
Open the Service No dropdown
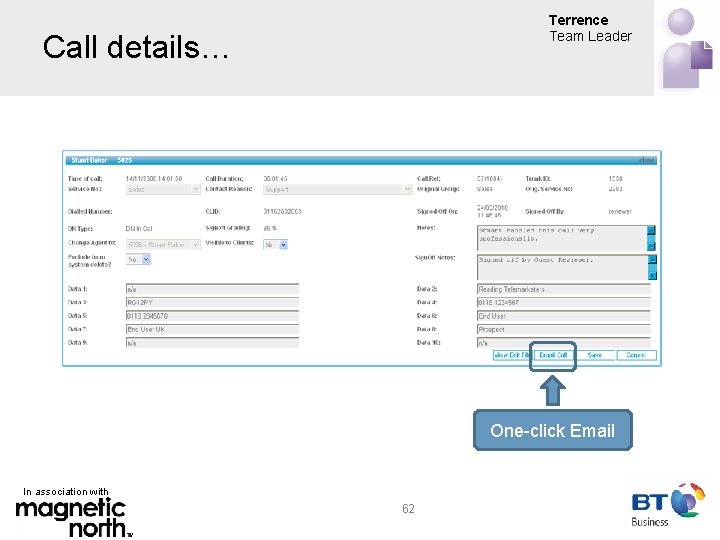point(163,189)
